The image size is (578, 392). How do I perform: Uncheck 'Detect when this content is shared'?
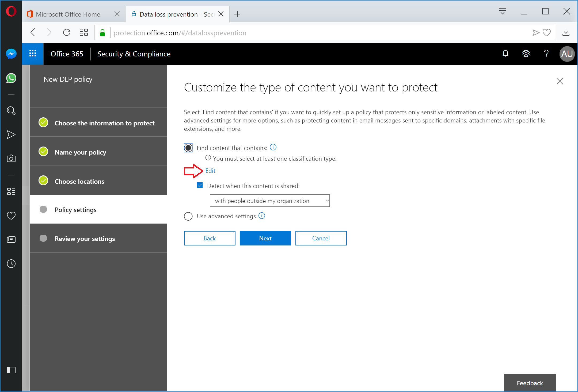click(200, 185)
